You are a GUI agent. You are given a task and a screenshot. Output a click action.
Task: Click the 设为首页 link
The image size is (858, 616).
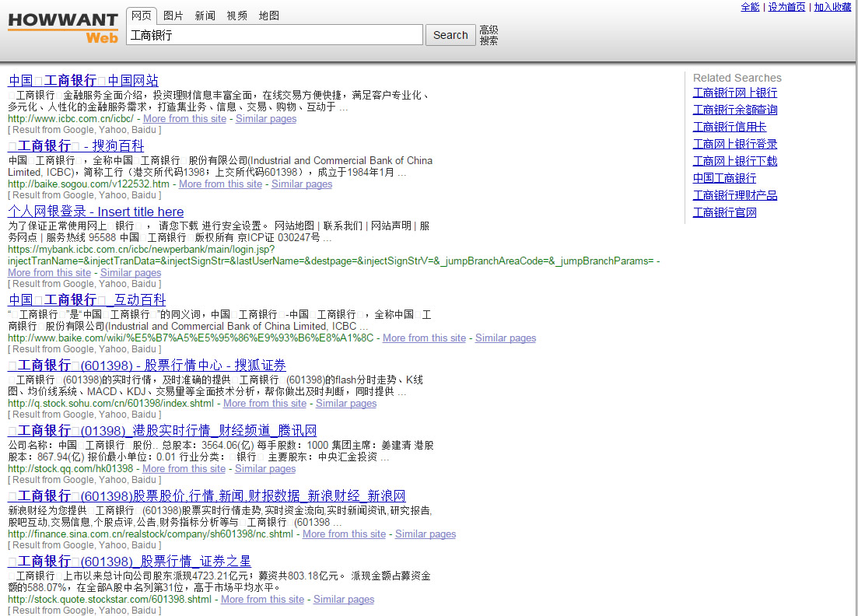click(x=787, y=6)
